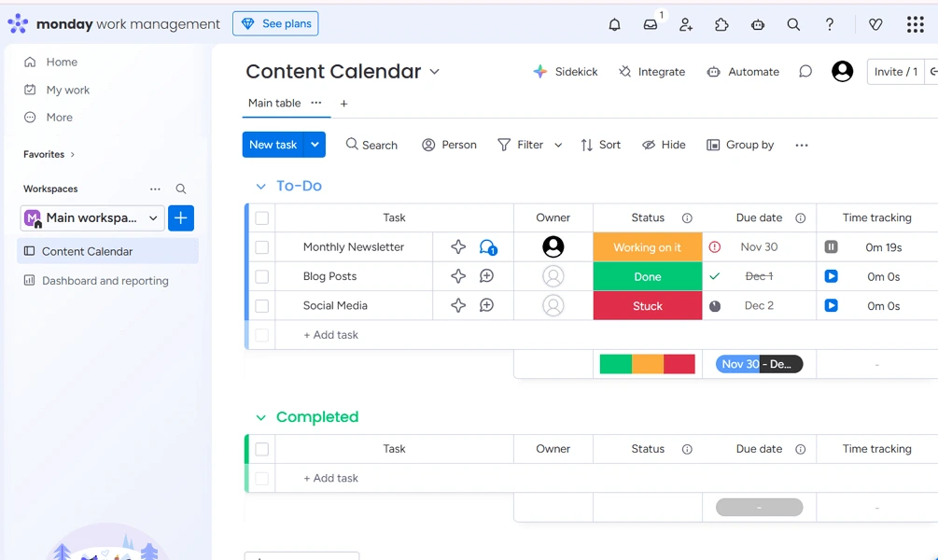Start time tracking for Blog Posts
The width and height of the screenshot is (938, 560).
pyautogui.click(x=832, y=276)
